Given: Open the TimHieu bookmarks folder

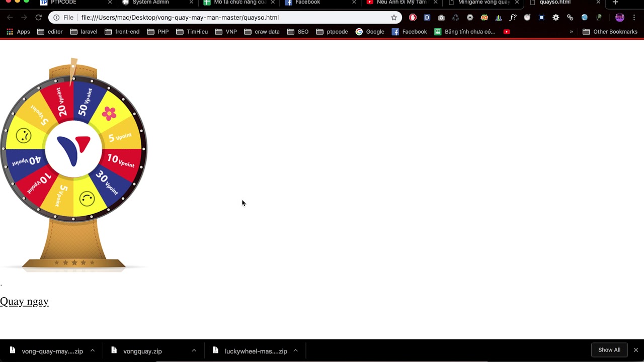Looking at the screenshot, I should tap(192, 32).
